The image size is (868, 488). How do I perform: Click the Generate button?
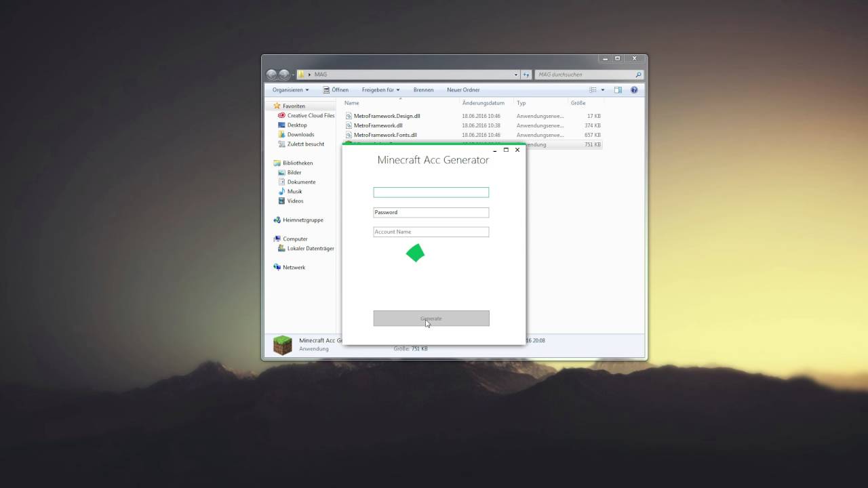tap(431, 319)
